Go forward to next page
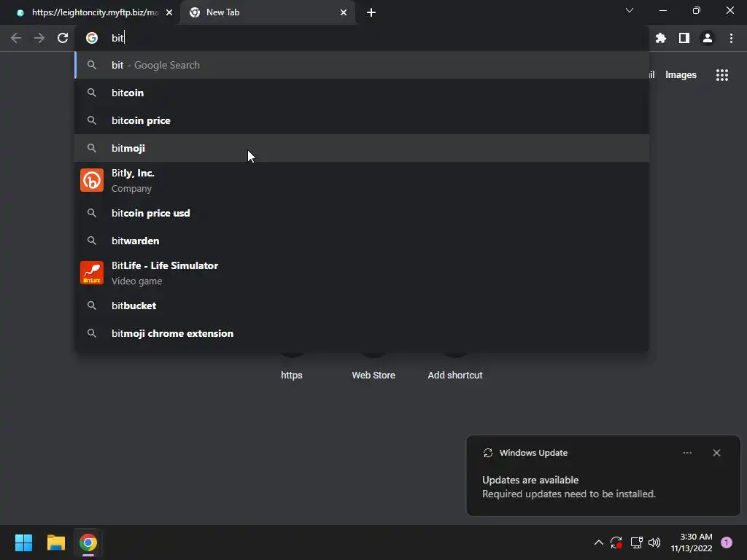 (39, 38)
